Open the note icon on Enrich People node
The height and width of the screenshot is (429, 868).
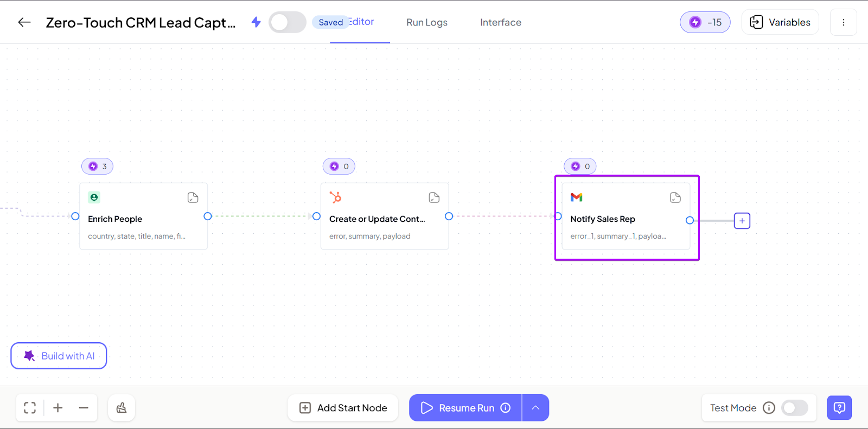click(193, 197)
